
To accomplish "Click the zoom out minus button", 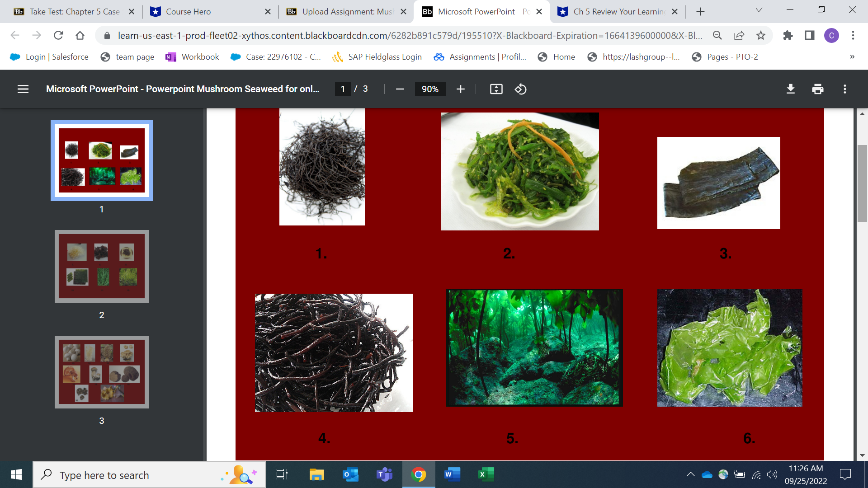I will [400, 89].
